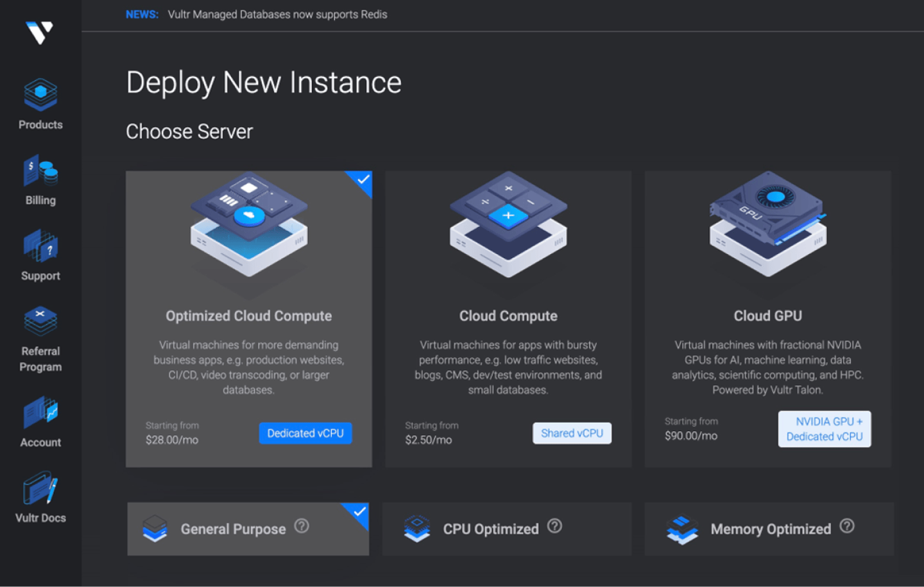924x587 pixels.
Task: Click the Deploy New Instance heading
Action: click(264, 83)
